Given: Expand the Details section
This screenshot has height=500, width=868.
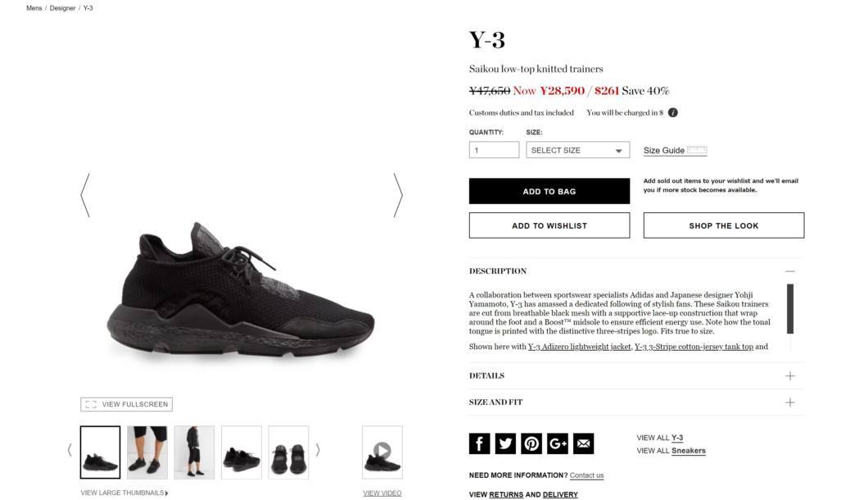Looking at the screenshot, I should tap(790, 376).
